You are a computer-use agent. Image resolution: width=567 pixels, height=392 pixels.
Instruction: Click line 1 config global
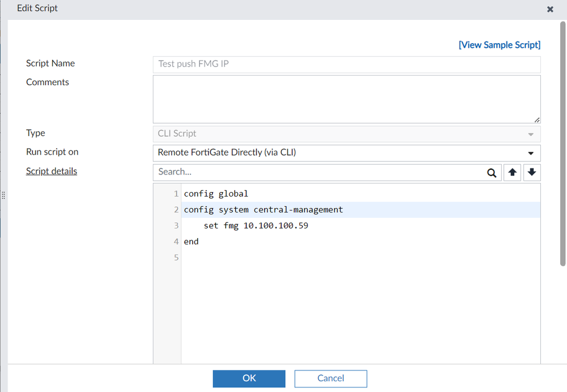216,194
